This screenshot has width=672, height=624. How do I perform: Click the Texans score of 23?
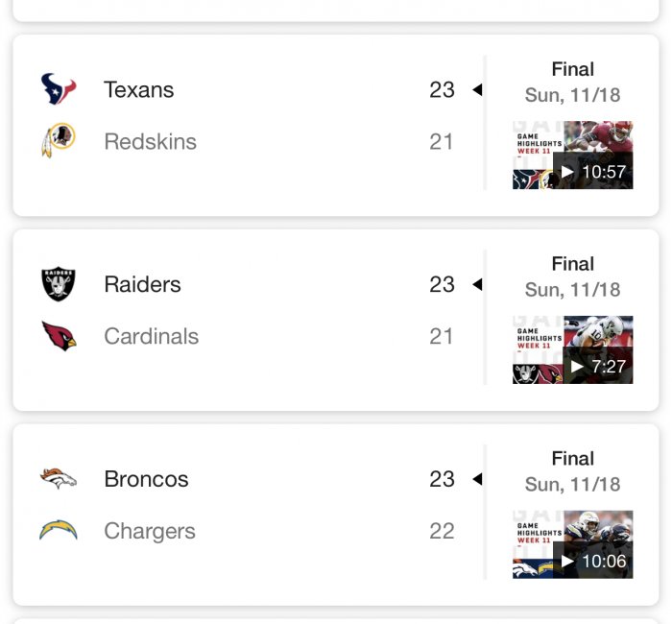pos(442,90)
